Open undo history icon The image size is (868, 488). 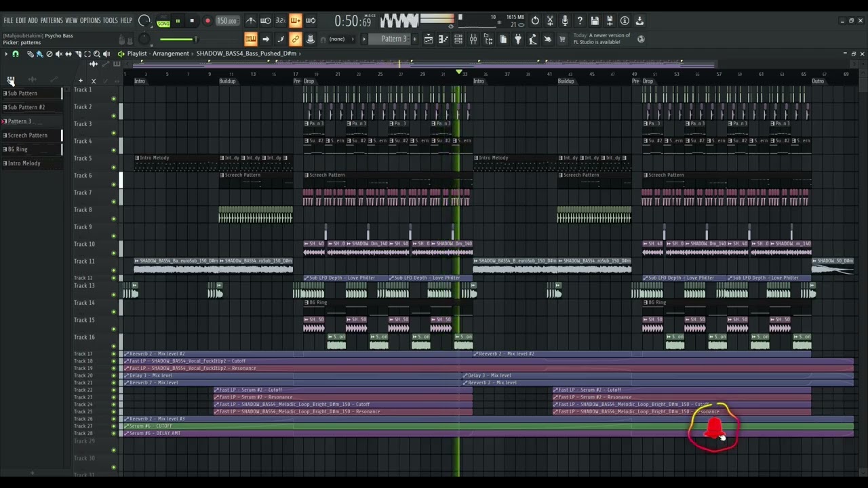tap(535, 20)
